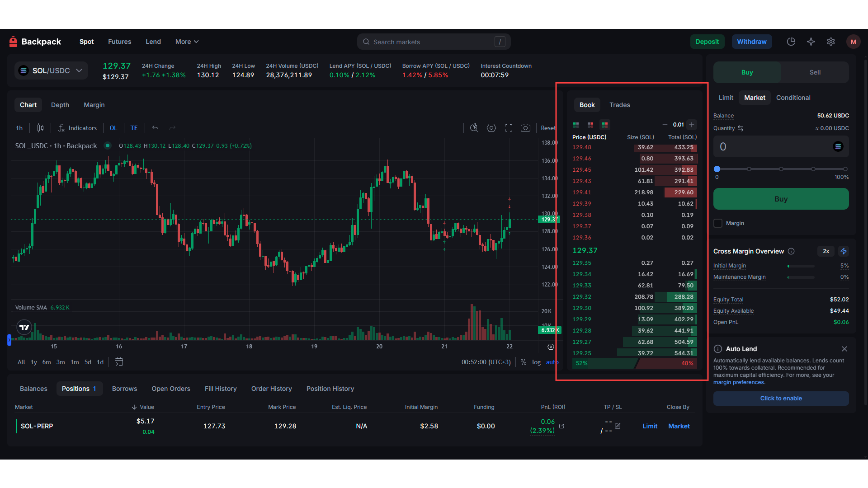Increase order book tick size
Image resolution: width=868 pixels, height=488 pixels.
pos(692,125)
